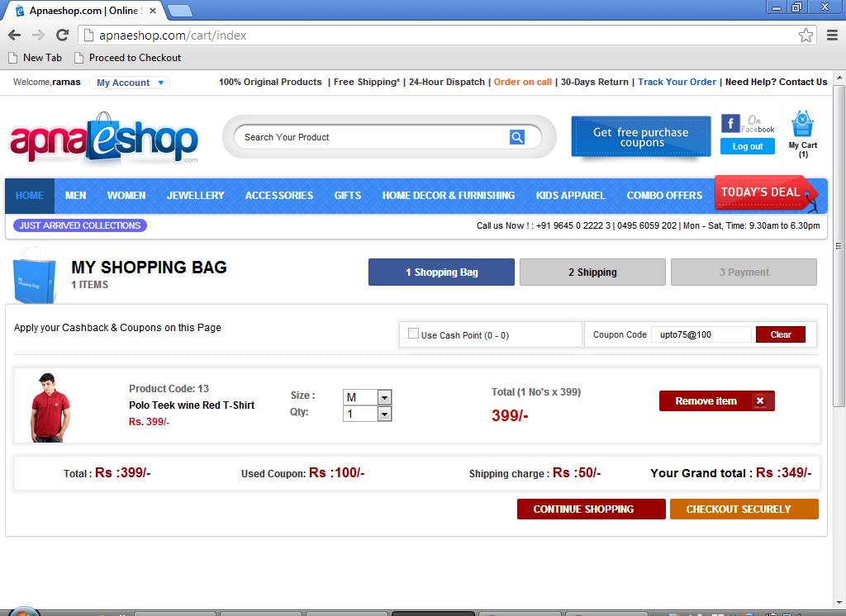Click the scrollbar down arrow
Viewport: 846px width, 616px height.
839,603
